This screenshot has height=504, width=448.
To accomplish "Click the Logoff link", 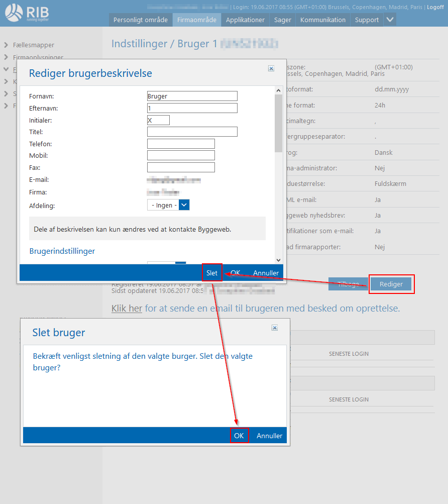I will coord(435,7).
